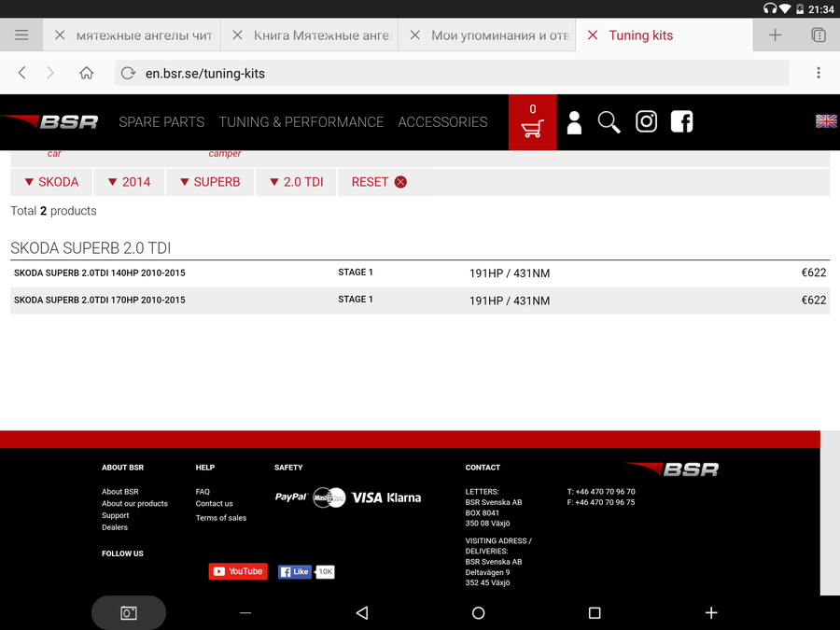Open the user account icon

[x=574, y=122]
